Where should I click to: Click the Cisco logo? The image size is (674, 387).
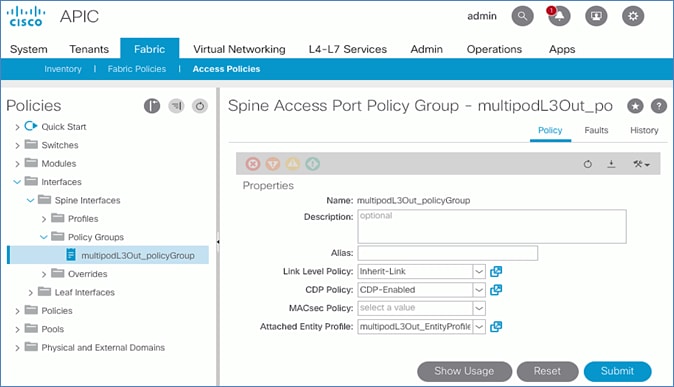26,16
